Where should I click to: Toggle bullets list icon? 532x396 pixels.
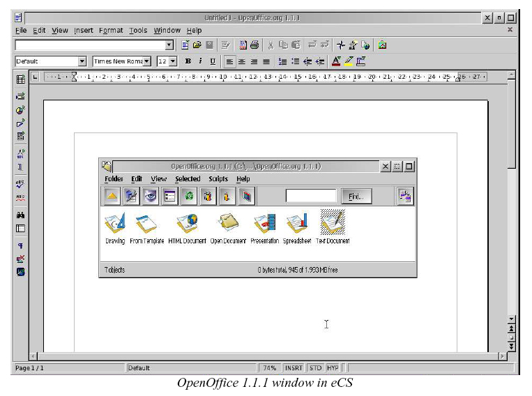[296, 61]
